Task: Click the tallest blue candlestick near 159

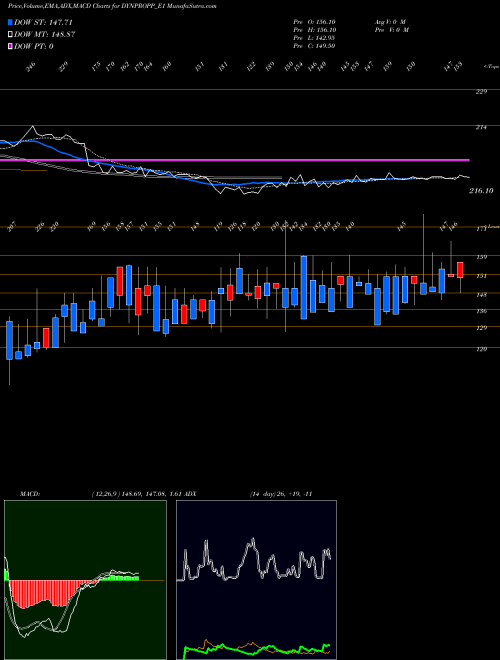Action: coord(303,287)
